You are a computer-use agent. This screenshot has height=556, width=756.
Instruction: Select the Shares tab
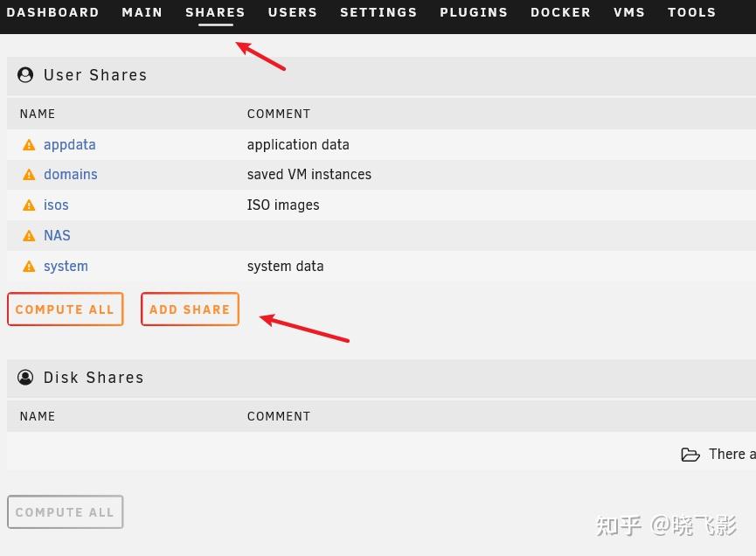(216, 12)
